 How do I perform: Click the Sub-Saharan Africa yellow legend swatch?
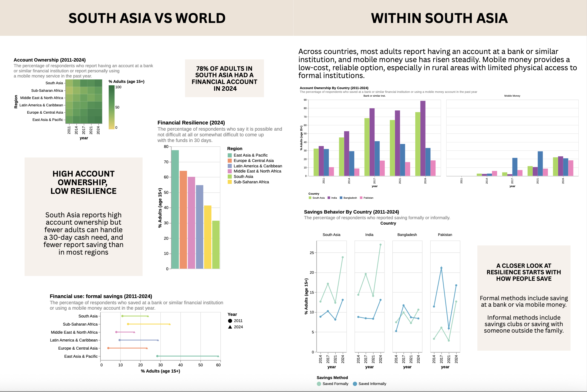click(230, 182)
